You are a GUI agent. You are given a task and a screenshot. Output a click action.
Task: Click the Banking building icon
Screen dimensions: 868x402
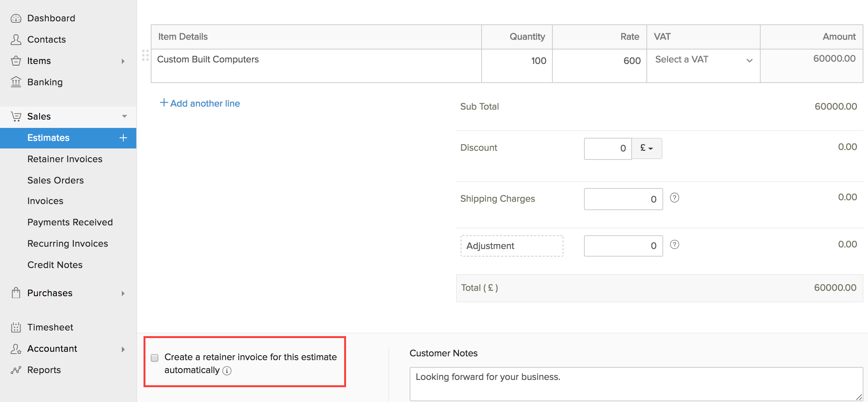pyautogui.click(x=16, y=82)
